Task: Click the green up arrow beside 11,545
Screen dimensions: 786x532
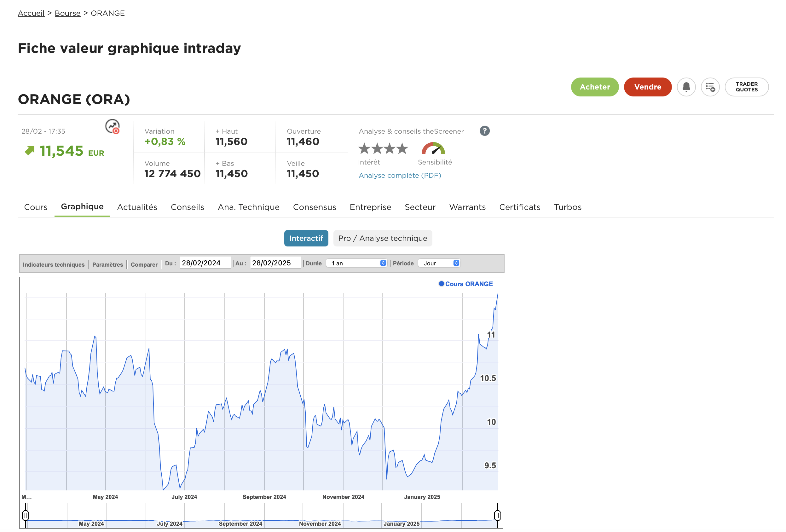Action: 30,151
